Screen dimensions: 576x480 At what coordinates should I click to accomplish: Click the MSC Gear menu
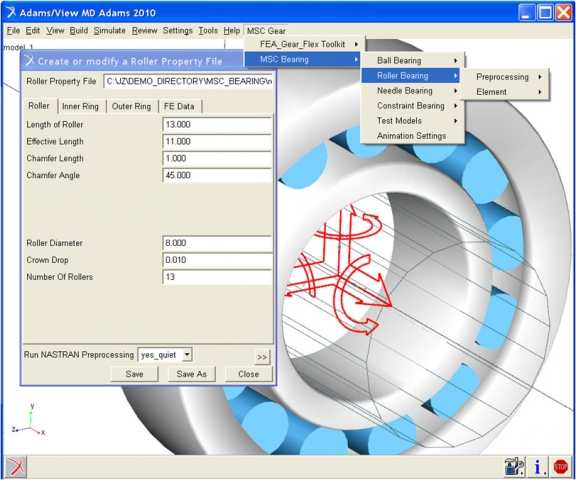coord(266,30)
